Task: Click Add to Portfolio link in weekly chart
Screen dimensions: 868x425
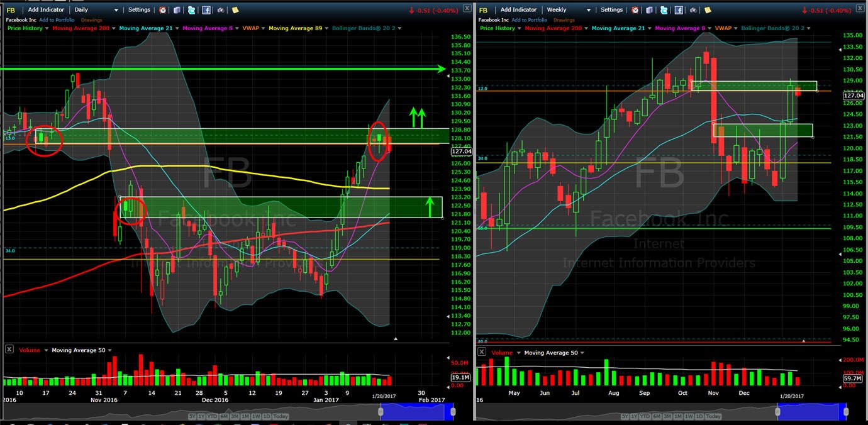Action: tap(530, 20)
